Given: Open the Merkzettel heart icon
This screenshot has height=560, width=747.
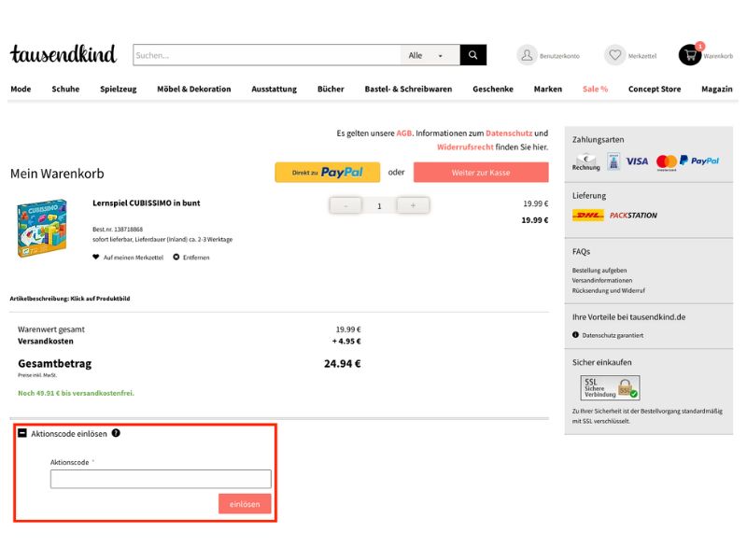Looking at the screenshot, I should (614, 55).
